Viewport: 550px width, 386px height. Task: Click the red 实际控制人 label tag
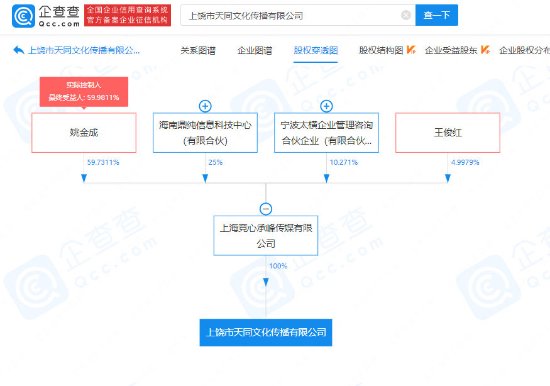pyautogui.click(x=84, y=92)
